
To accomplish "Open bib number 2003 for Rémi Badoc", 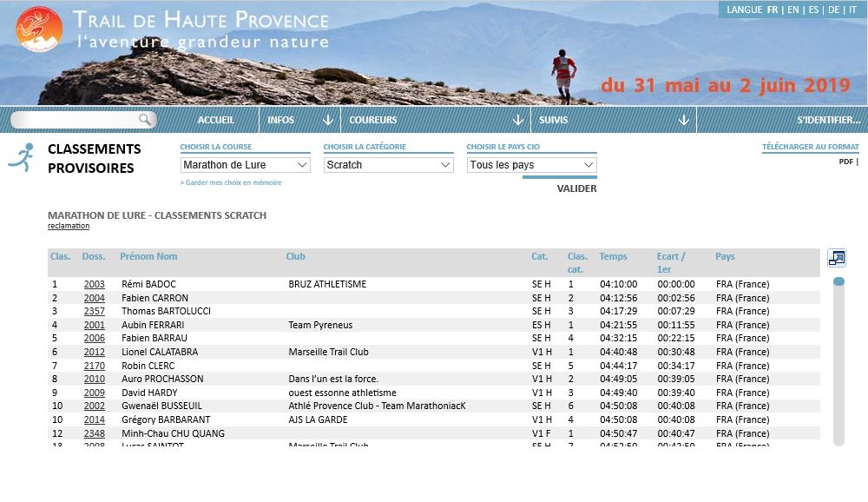I will click(x=94, y=284).
